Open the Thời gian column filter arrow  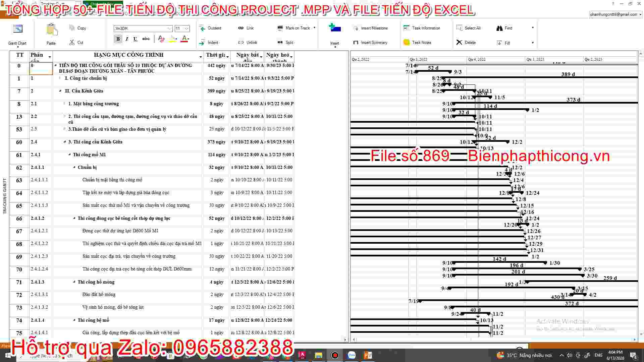[x=227, y=57]
